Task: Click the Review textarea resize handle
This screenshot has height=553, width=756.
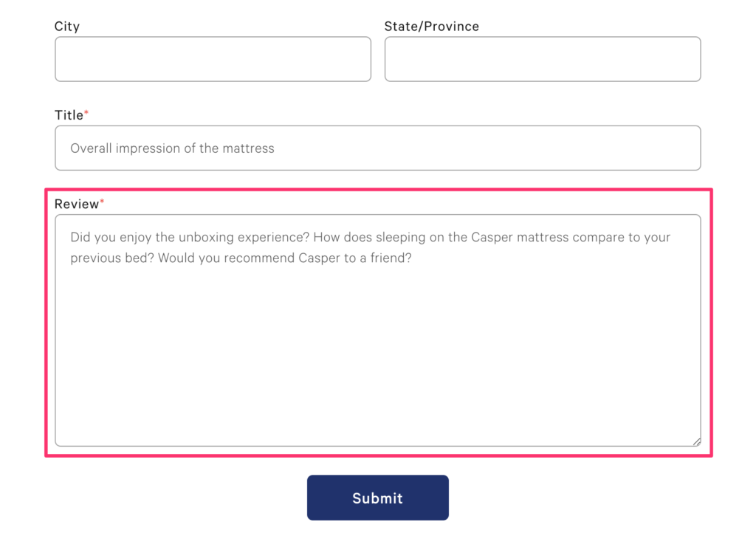Action: click(x=697, y=440)
